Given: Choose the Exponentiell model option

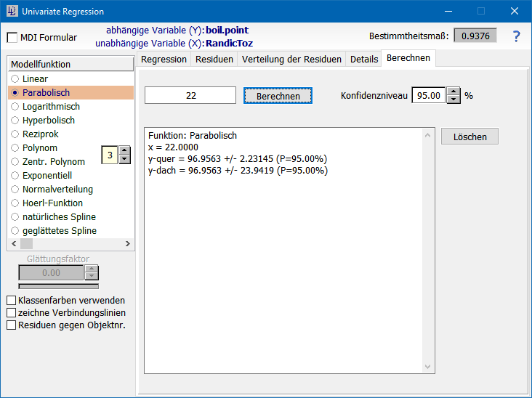Looking at the screenshot, I should coord(15,176).
